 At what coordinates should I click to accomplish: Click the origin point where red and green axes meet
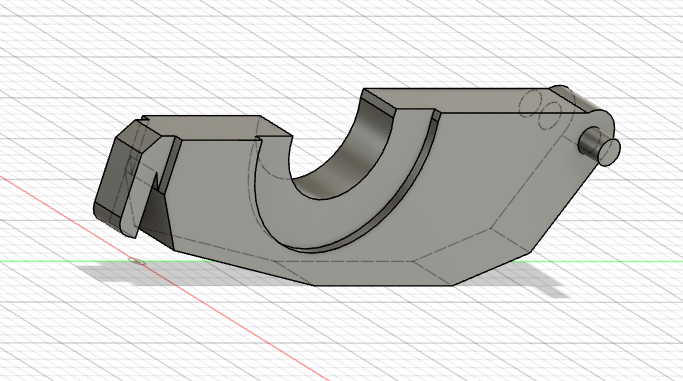(137, 261)
